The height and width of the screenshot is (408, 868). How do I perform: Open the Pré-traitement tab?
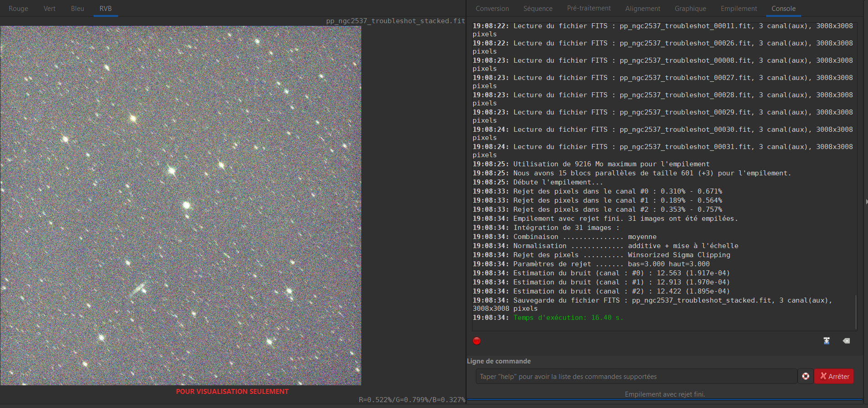click(589, 8)
